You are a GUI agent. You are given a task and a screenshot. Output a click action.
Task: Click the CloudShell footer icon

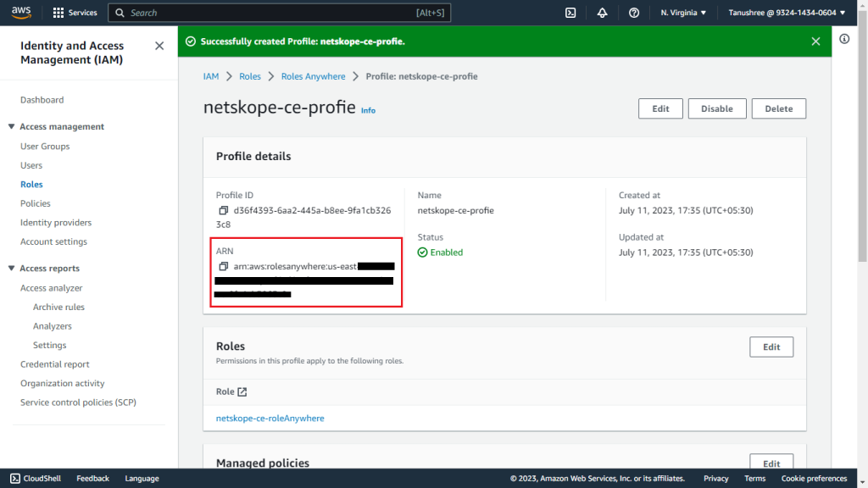(x=15, y=479)
